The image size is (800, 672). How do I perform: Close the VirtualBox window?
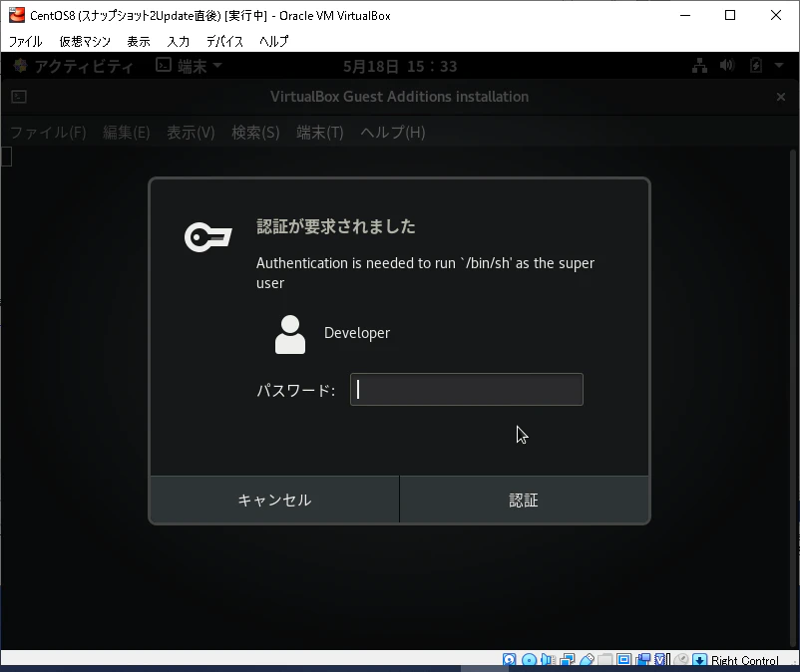click(x=775, y=15)
